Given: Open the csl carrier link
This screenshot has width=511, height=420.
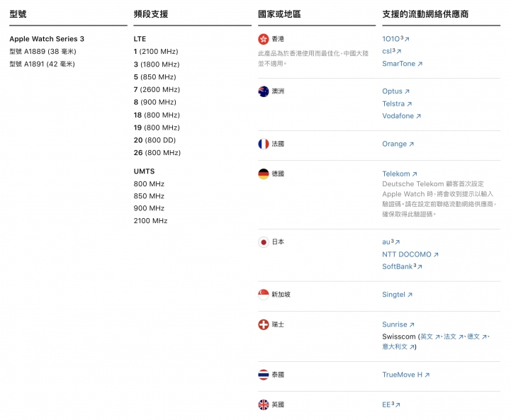Looking at the screenshot, I should [391, 51].
